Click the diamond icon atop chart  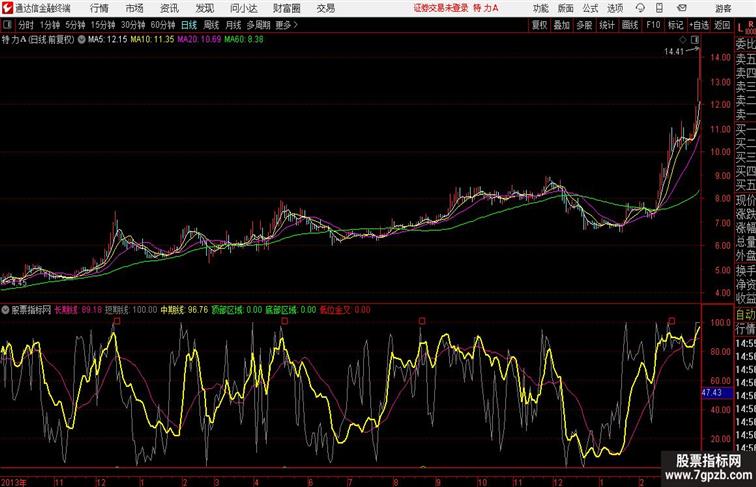[683, 40]
